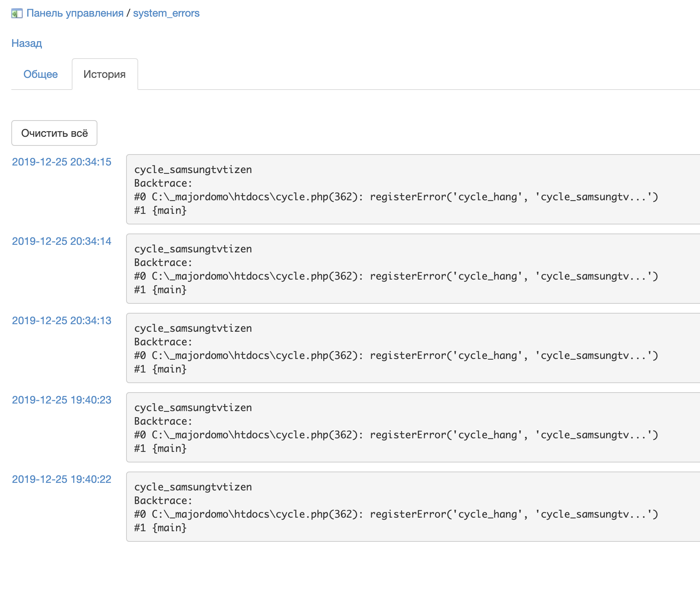
Task: Click the control panel icon in breadcrumb
Action: coord(17,14)
